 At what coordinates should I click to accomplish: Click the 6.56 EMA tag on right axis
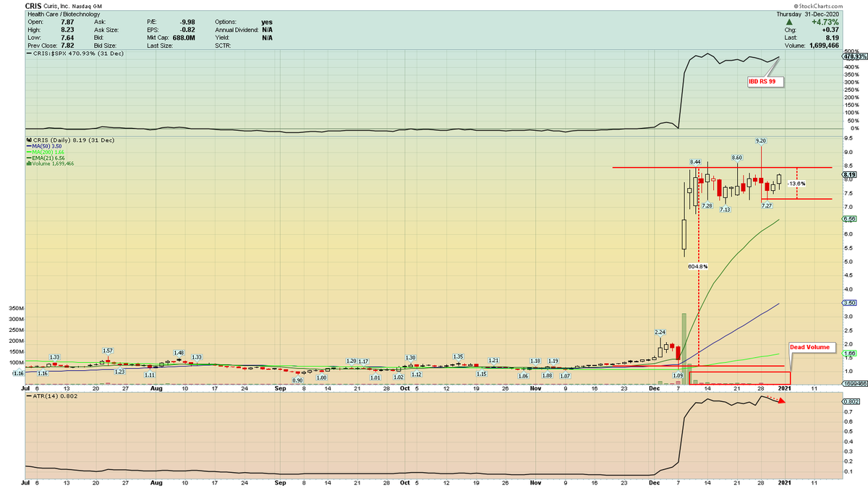pos(850,219)
